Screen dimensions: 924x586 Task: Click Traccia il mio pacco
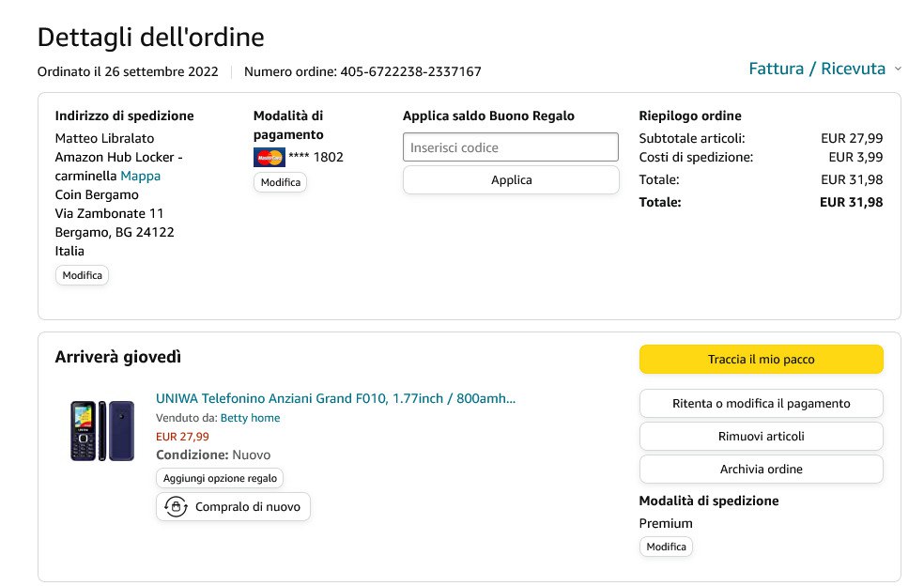(x=761, y=359)
